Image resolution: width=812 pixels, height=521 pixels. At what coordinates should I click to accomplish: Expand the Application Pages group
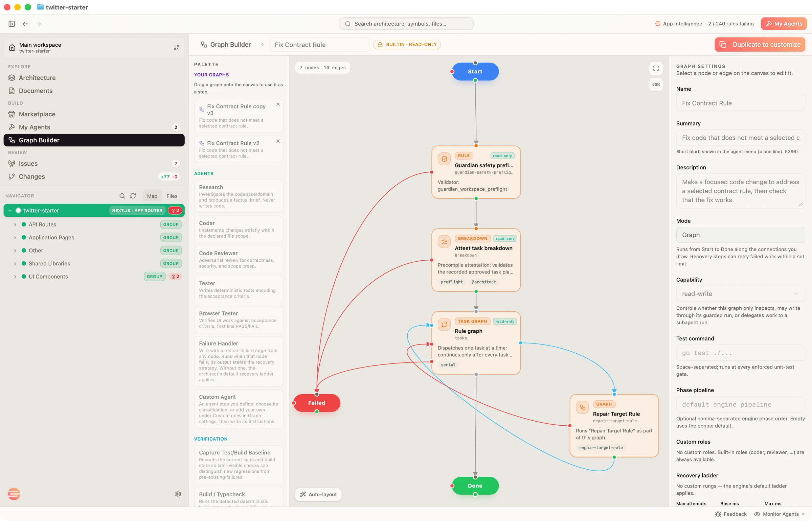(15, 237)
